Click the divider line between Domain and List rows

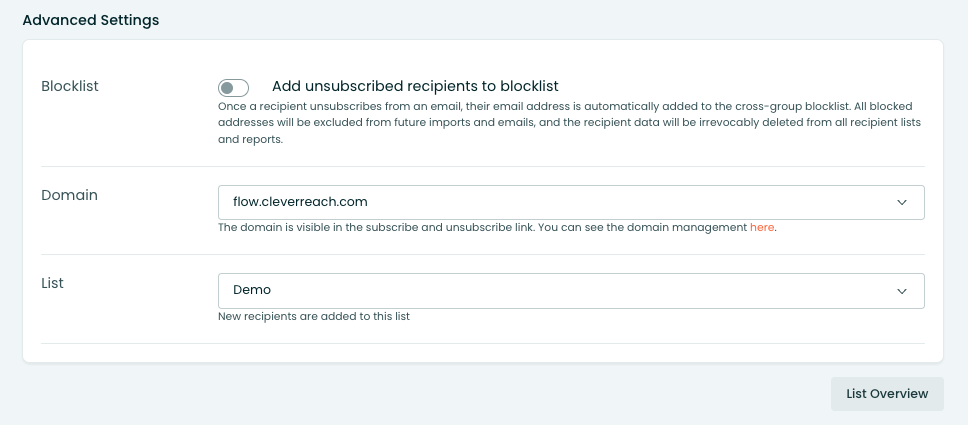[x=483, y=255]
